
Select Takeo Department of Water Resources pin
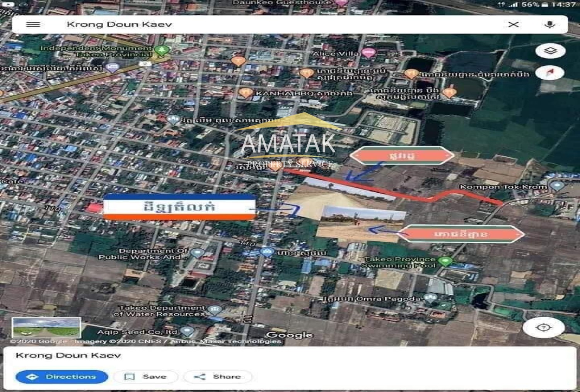214,310
